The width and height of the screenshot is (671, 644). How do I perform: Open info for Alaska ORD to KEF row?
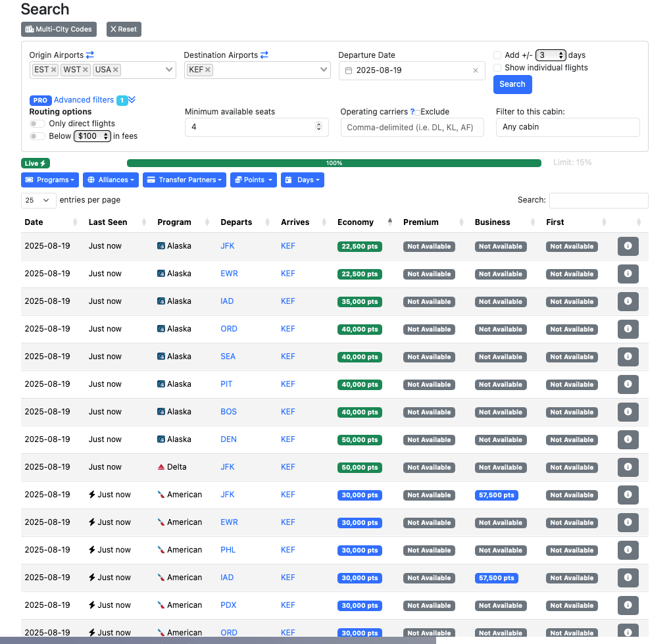click(628, 329)
